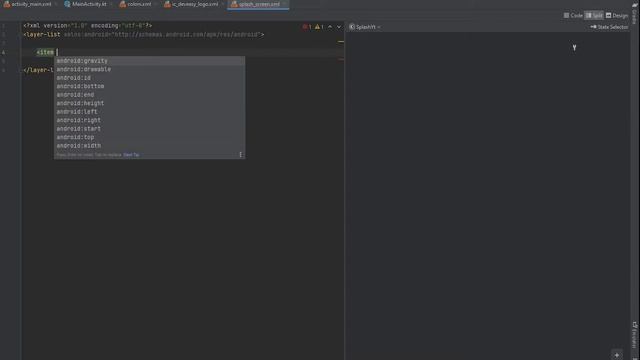Switch editor to Design view mode

(x=617, y=16)
